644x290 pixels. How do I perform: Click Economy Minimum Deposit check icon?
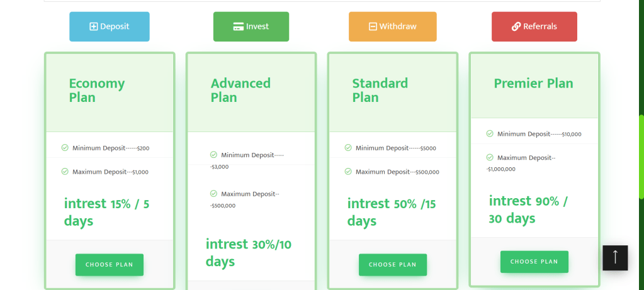click(x=65, y=148)
